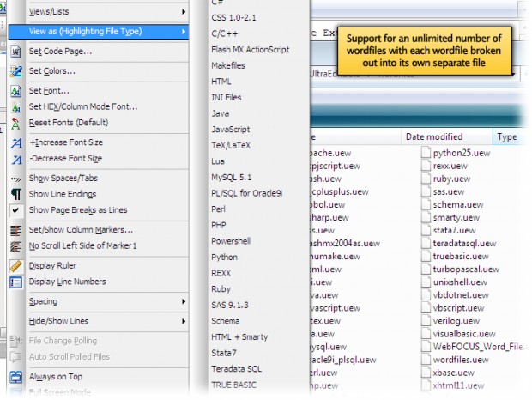Select CSS 1.0-2.1 highlighting type
This screenshot has width=532, height=400.
[233, 18]
